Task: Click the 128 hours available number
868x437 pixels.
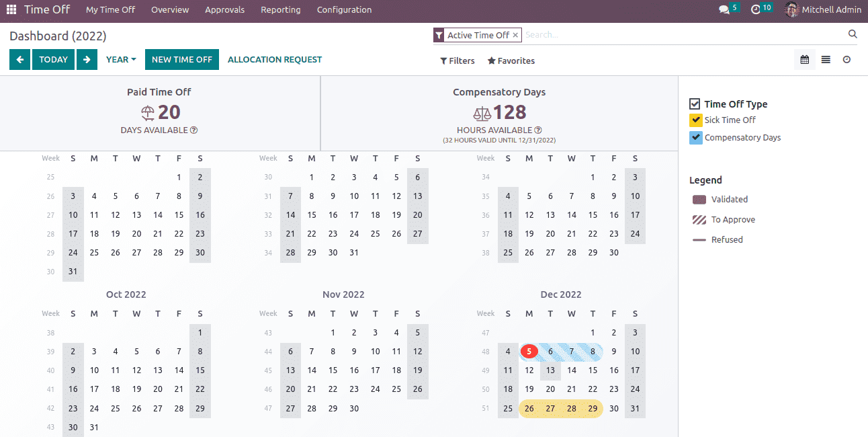Action: tap(510, 112)
